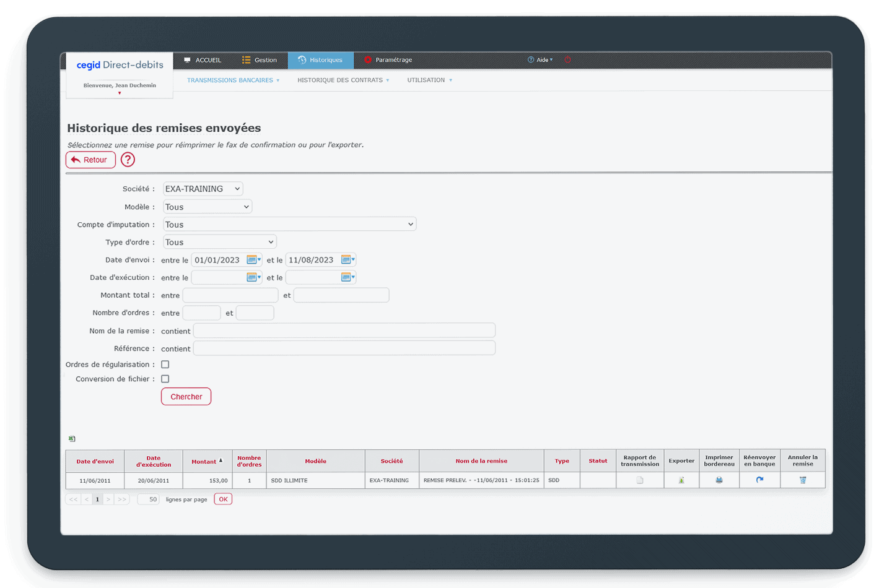Open calendar for Date d'envoi start date
This screenshot has height=588, width=892.
[x=252, y=260]
